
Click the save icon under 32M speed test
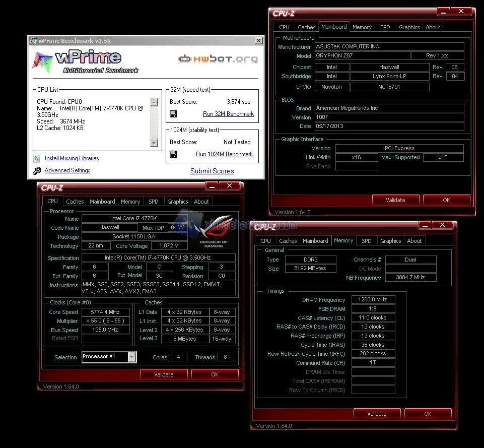[x=173, y=114]
